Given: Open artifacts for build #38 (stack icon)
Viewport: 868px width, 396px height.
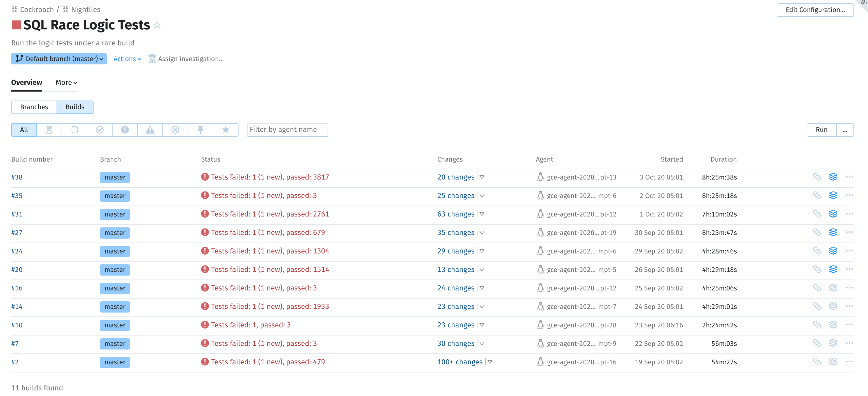Looking at the screenshot, I should [x=833, y=177].
